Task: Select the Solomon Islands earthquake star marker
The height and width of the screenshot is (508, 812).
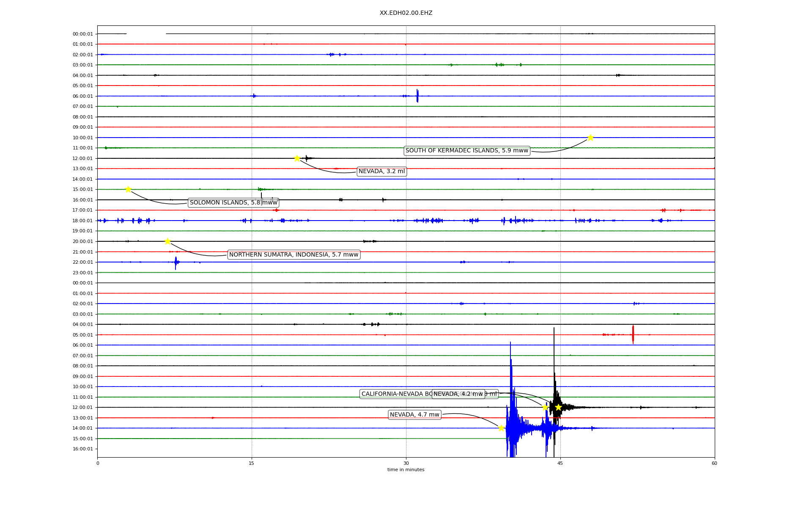Action: (128, 189)
